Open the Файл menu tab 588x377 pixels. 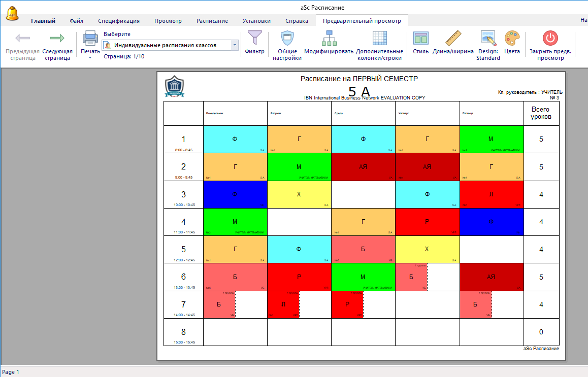tap(77, 21)
